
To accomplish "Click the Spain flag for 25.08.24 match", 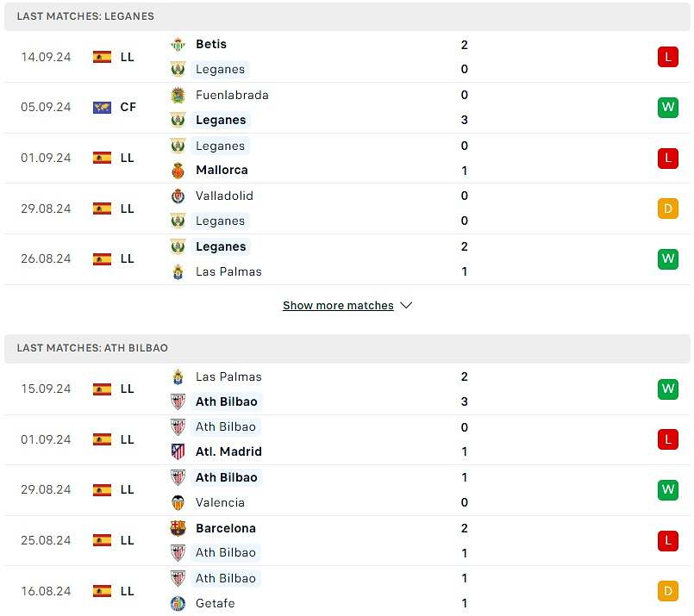I will coord(102,540).
